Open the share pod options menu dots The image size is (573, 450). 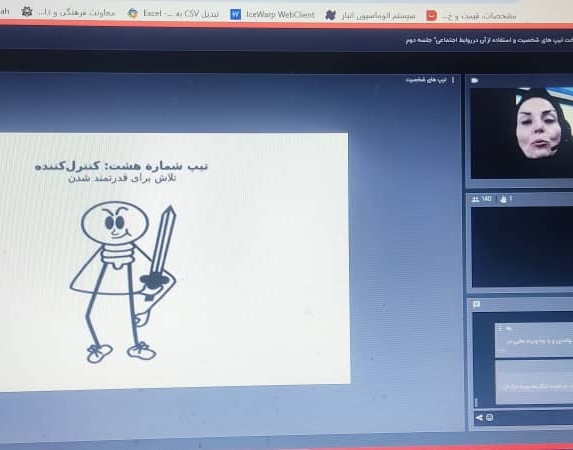pyautogui.click(x=453, y=80)
